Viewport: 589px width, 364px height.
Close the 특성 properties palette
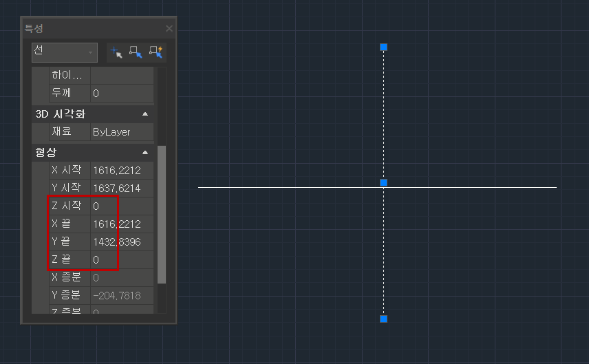(x=169, y=28)
